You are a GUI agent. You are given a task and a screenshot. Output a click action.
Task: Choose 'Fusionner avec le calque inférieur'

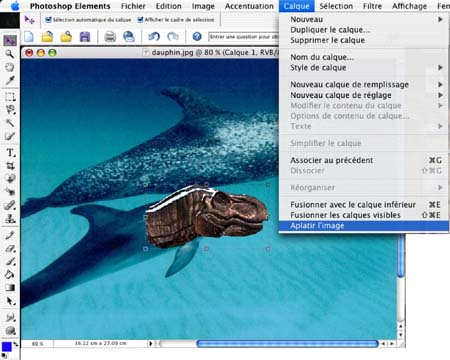[364, 205]
